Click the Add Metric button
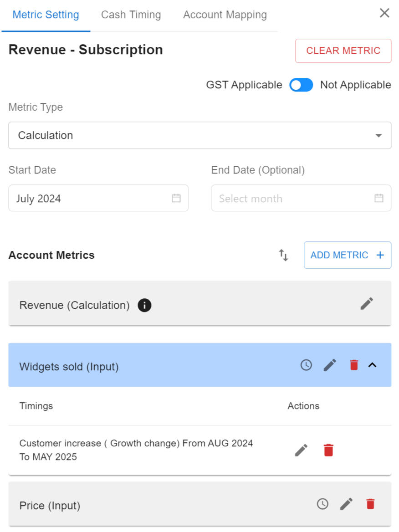 (x=347, y=255)
